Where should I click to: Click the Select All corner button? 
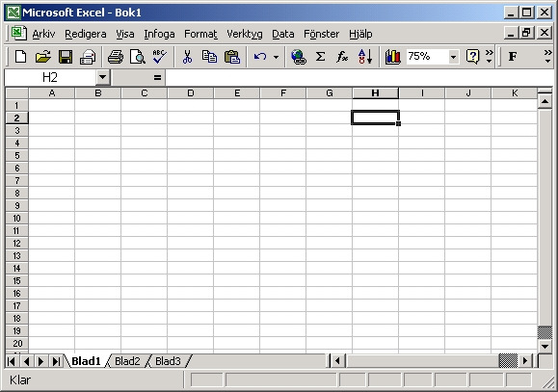pyautogui.click(x=16, y=93)
